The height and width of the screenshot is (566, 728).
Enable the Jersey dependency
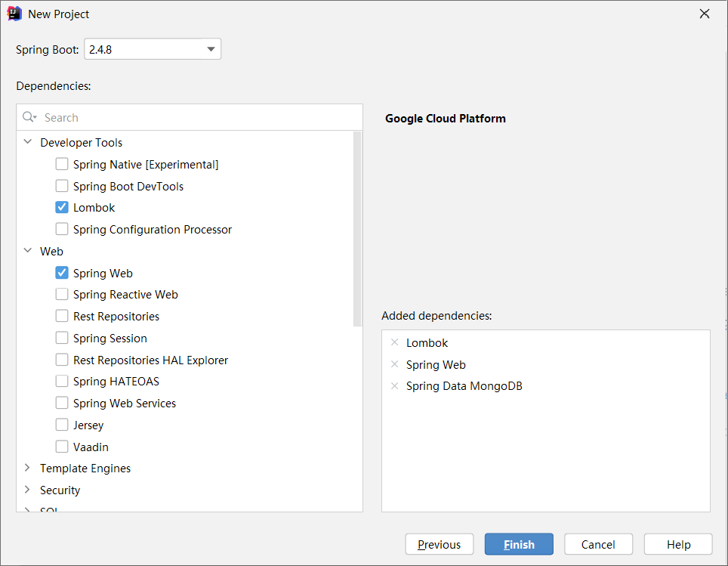[62, 425]
